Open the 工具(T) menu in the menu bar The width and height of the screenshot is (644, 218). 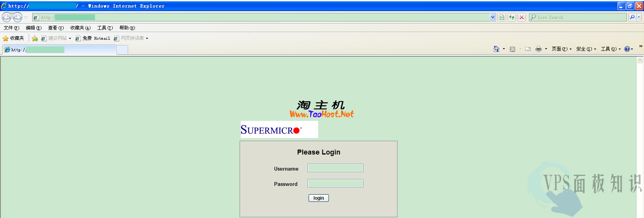click(105, 28)
